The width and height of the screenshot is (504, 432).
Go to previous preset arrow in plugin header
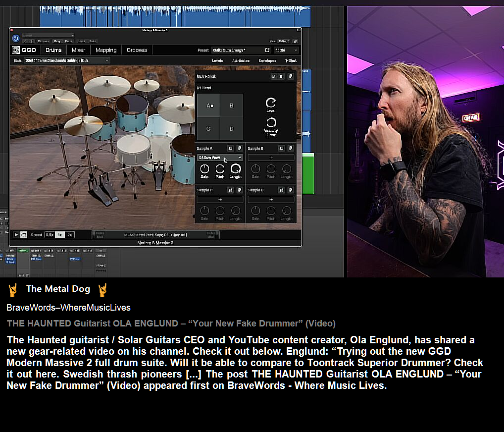pos(25,41)
